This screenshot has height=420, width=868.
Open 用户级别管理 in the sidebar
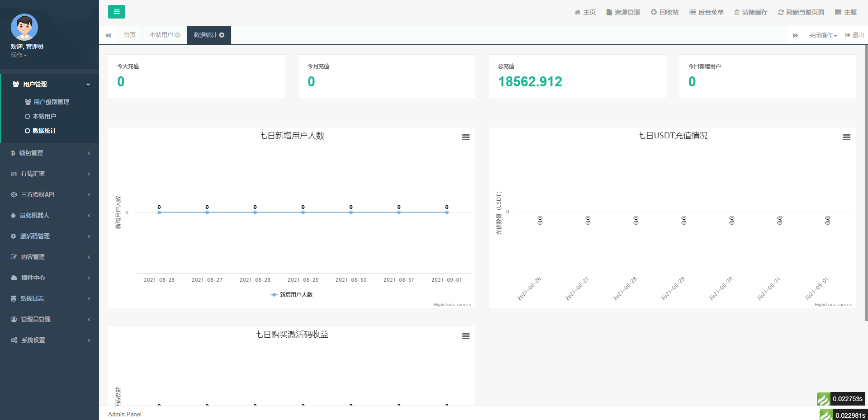pos(51,102)
